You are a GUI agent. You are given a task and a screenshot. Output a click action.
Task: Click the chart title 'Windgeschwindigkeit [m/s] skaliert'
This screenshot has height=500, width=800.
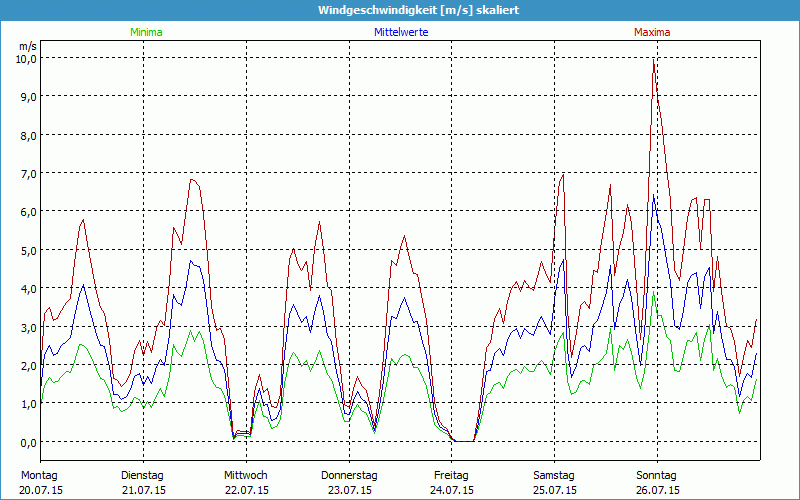coord(418,10)
